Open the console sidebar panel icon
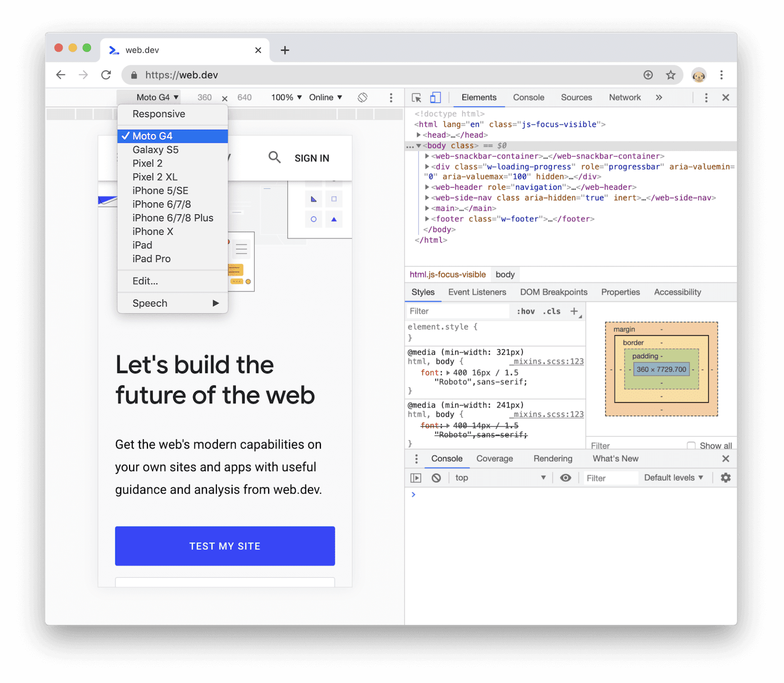Viewport: 784px width, 683px height. click(416, 477)
